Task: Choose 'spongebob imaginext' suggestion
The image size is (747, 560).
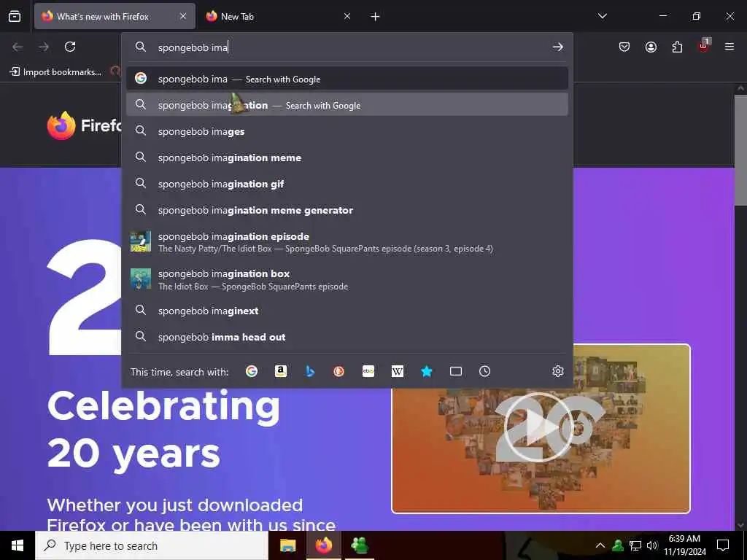Action: tap(347, 311)
